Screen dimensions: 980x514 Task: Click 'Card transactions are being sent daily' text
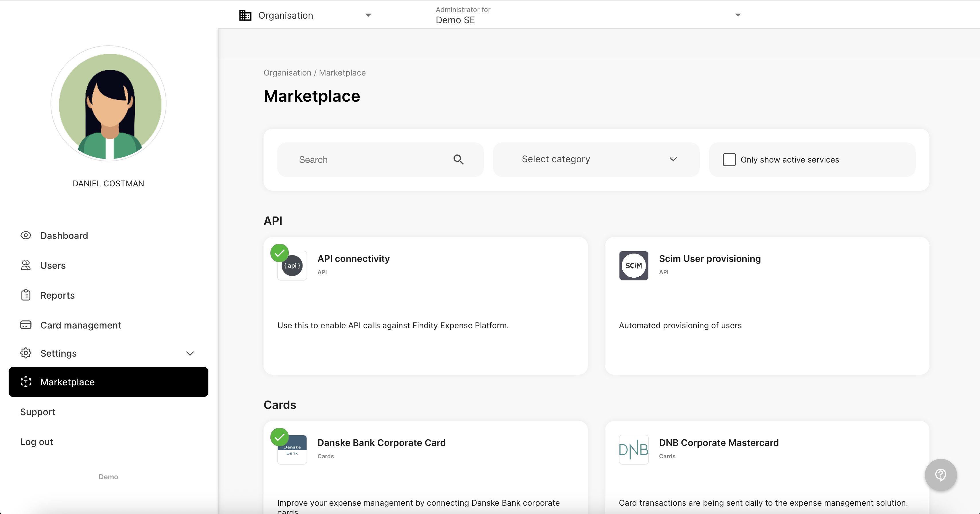(763, 503)
